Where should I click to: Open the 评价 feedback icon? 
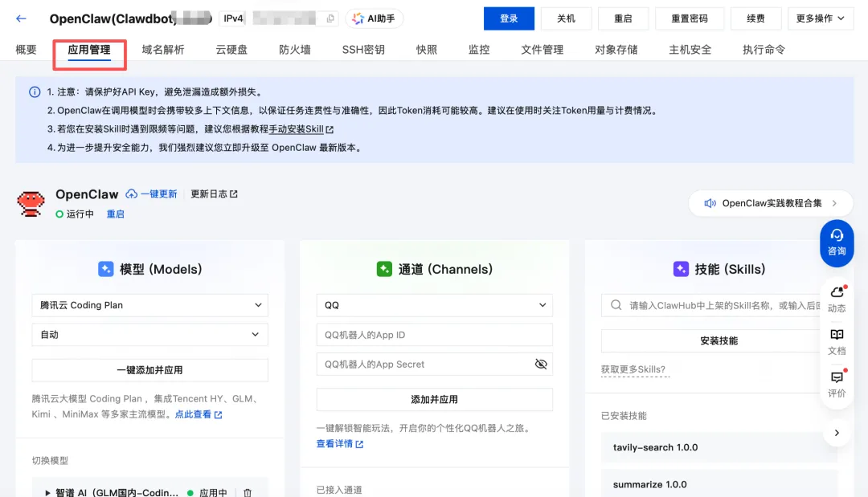click(837, 377)
